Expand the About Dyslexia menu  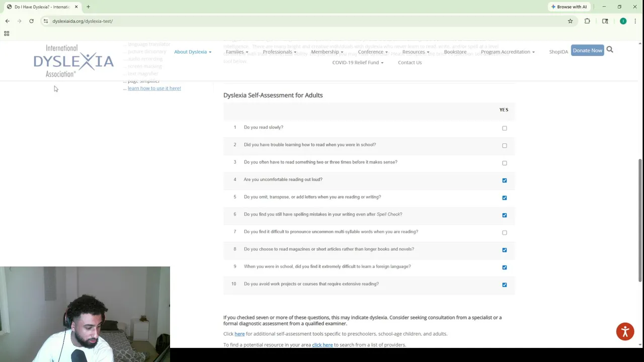[x=193, y=52]
